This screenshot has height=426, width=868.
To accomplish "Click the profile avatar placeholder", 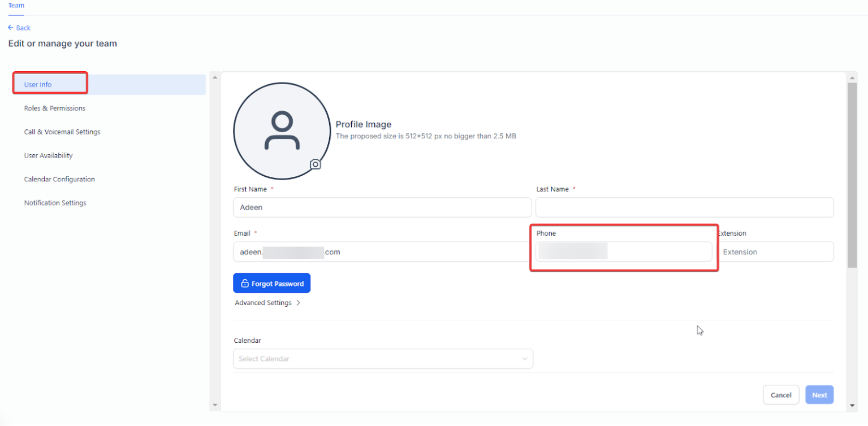I will tap(282, 131).
